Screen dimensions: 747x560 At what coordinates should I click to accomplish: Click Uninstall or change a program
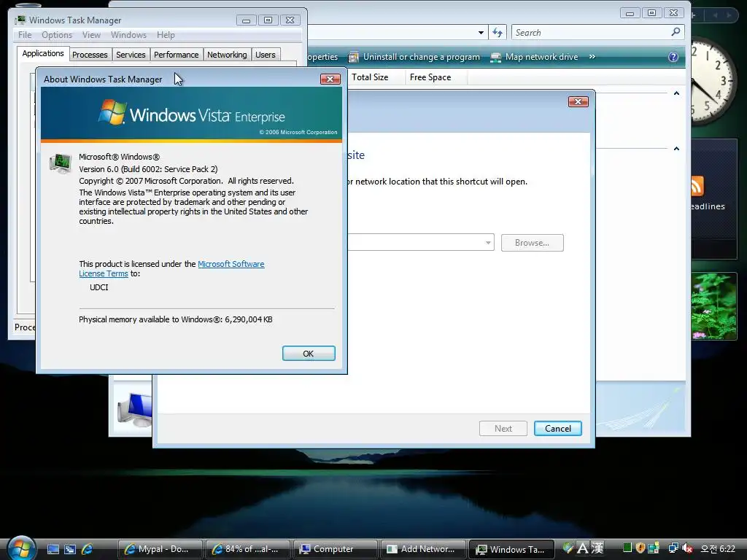pyautogui.click(x=414, y=57)
